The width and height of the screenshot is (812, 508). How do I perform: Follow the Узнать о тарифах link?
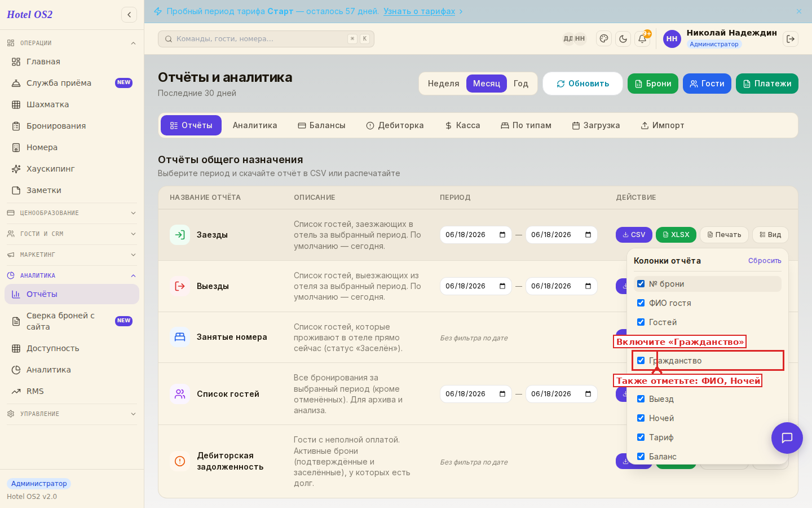[x=419, y=11]
